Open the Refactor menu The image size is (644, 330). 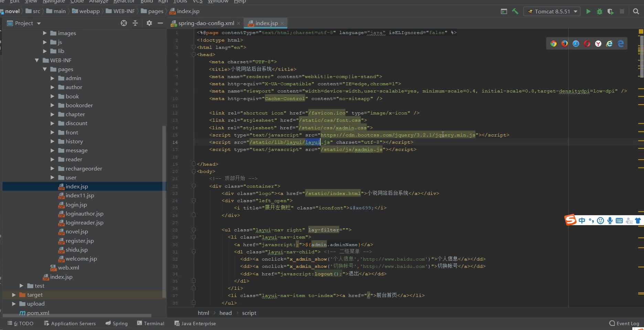click(124, 1)
